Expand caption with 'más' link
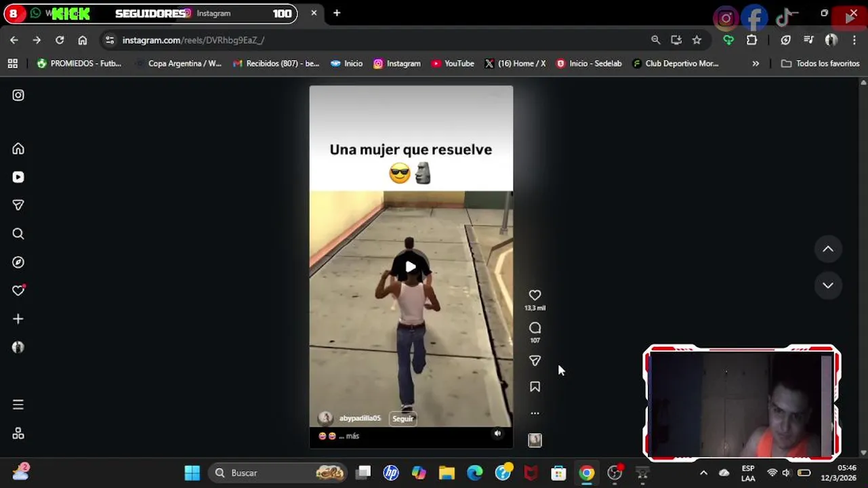Image resolution: width=868 pixels, height=488 pixels. [x=352, y=436]
